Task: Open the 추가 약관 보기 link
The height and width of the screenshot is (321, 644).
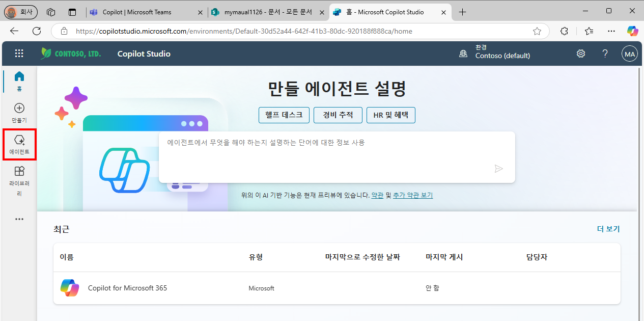Action: tap(413, 195)
